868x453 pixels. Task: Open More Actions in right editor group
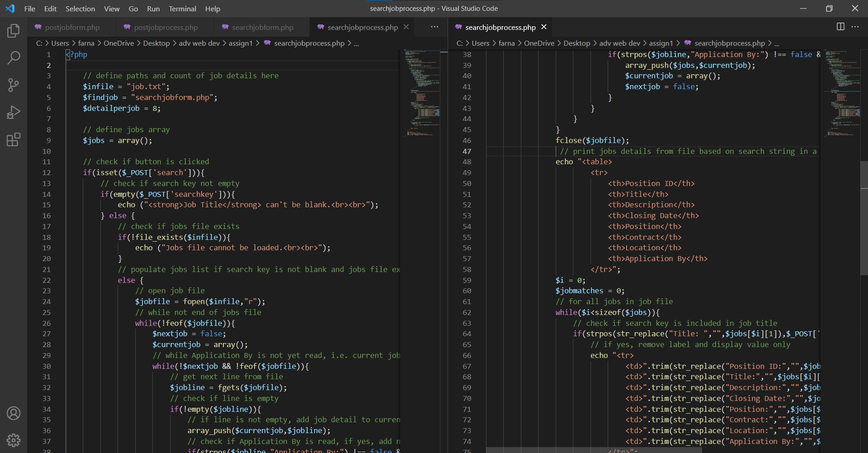pyautogui.click(x=855, y=27)
